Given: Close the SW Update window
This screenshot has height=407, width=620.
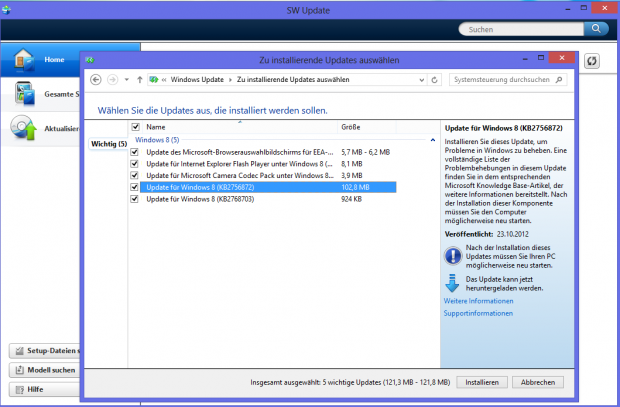Looking at the screenshot, I should click(x=605, y=8).
